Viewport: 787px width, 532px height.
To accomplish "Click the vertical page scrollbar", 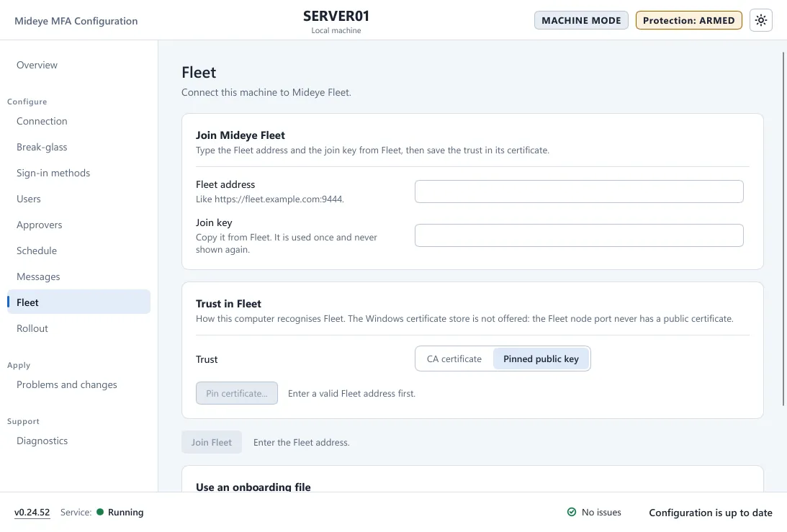I will 783,228.
